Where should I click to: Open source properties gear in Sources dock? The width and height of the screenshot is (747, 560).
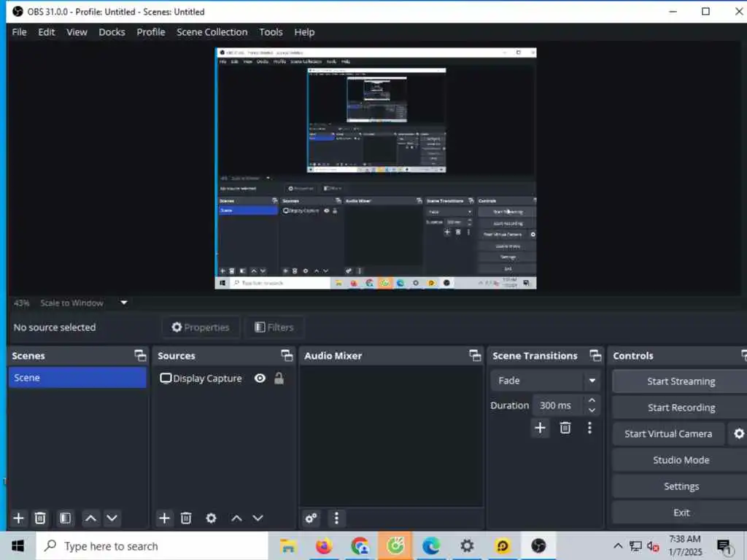(x=211, y=518)
